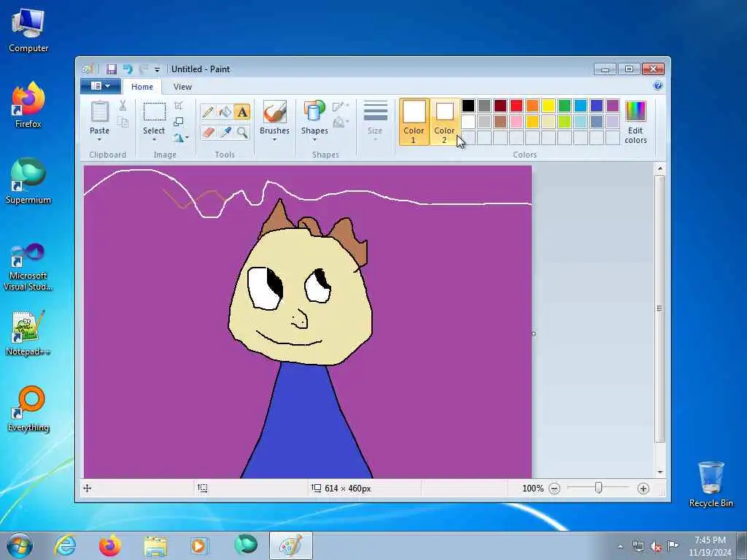Click the Show desktop button
The height and width of the screenshot is (560, 747).
pos(742,545)
